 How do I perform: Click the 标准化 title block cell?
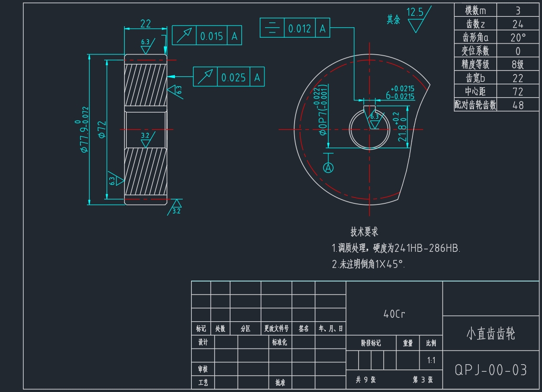click(279, 342)
